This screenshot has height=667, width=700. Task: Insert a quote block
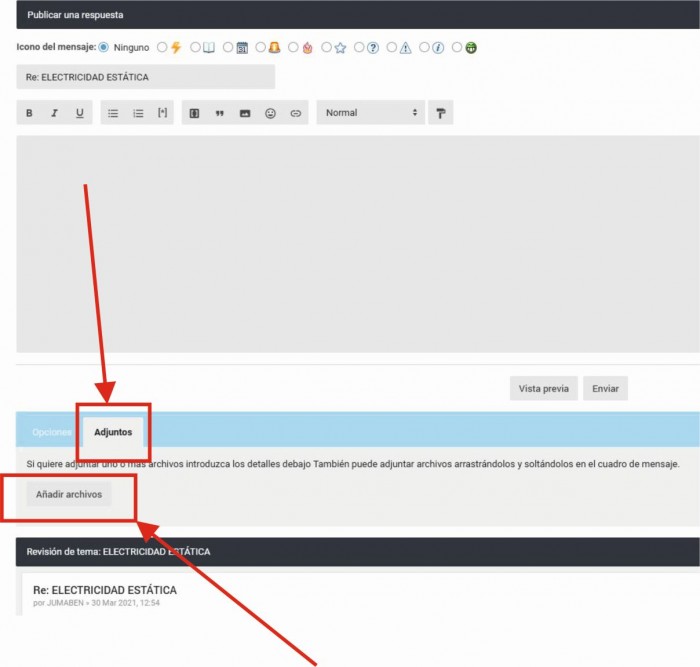coord(219,113)
